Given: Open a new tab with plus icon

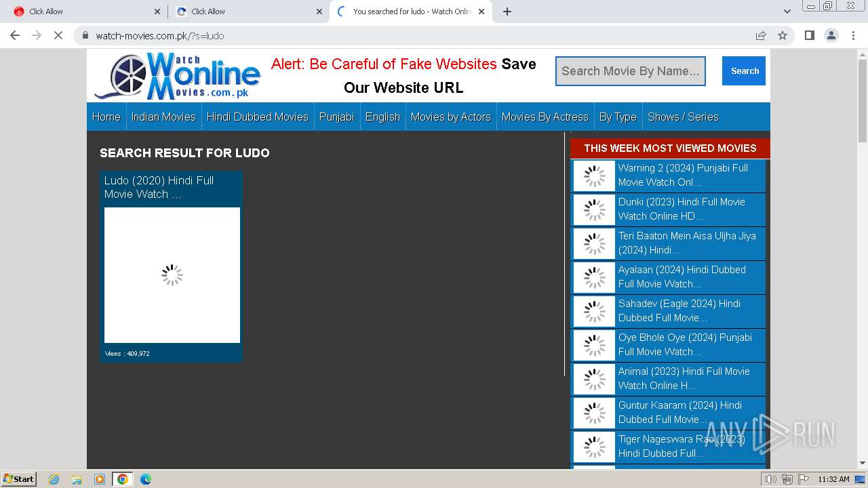Looking at the screenshot, I should (507, 12).
